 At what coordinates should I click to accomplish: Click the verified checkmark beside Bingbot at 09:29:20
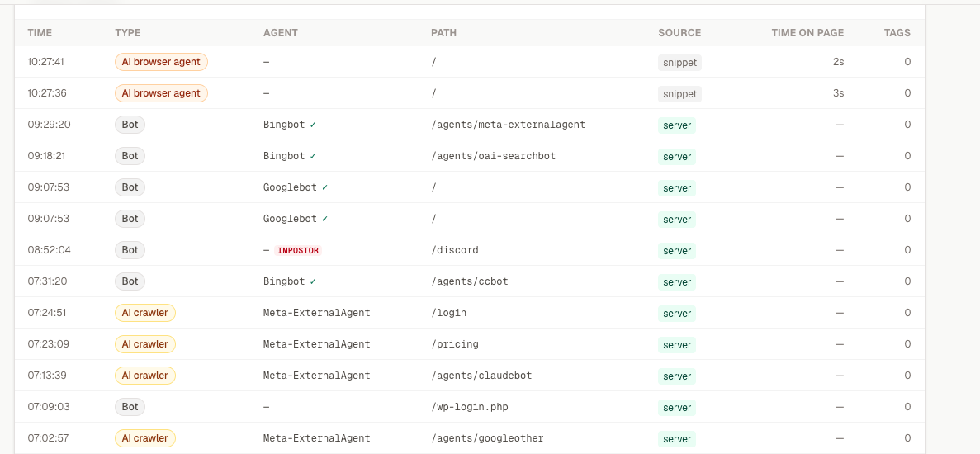tap(313, 125)
